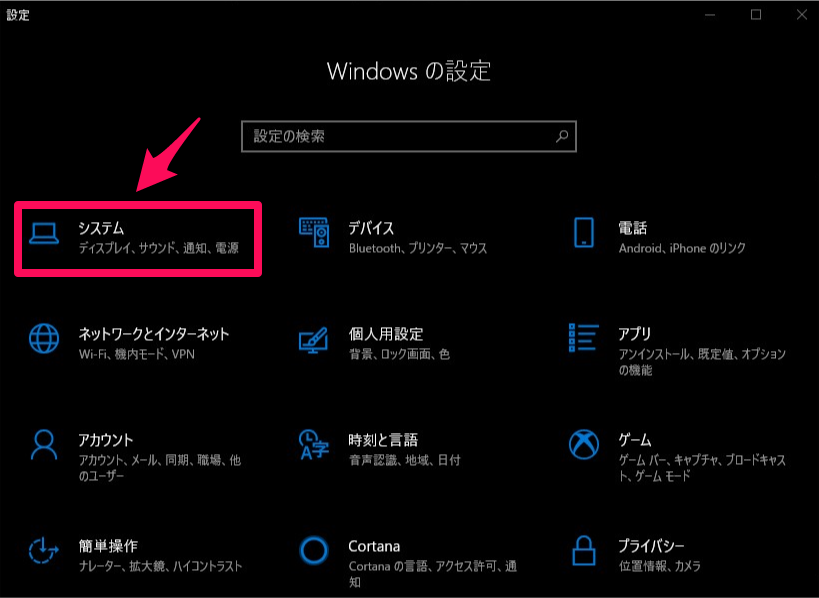Open the プライバシー settings text

tap(652, 546)
